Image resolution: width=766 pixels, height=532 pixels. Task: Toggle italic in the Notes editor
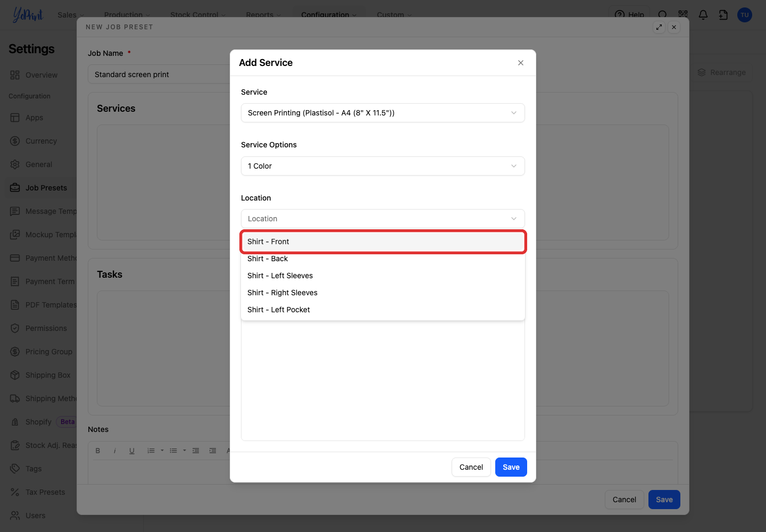click(115, 451)
